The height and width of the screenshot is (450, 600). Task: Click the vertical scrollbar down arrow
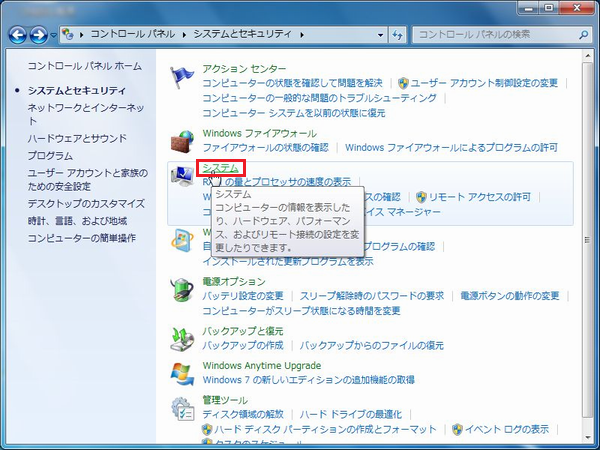tap(587, 438)
